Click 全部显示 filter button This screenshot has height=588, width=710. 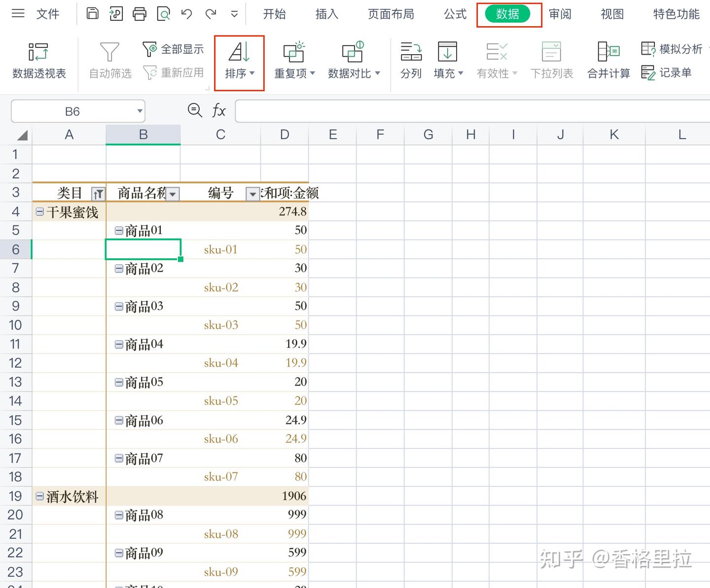click(173, 49)
